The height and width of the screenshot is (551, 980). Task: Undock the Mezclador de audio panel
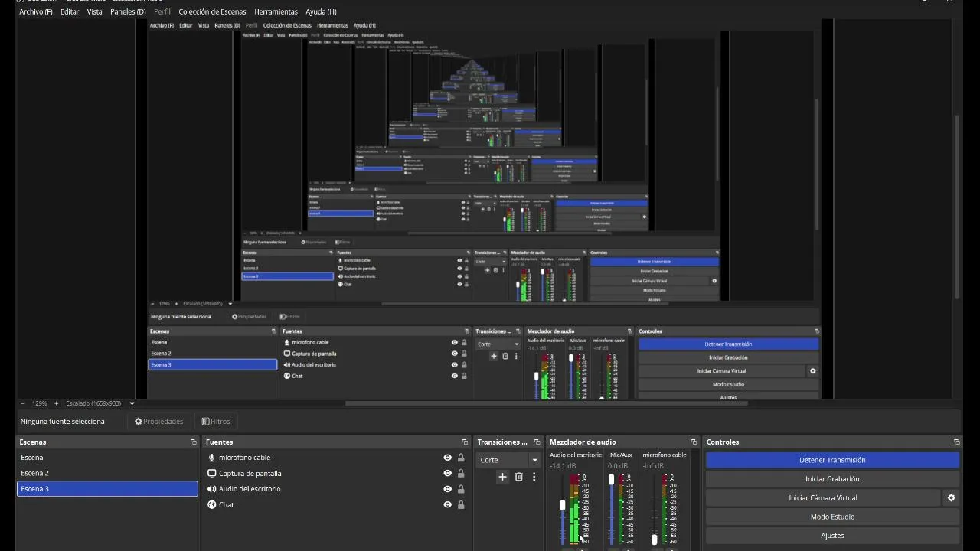(694, 442)
